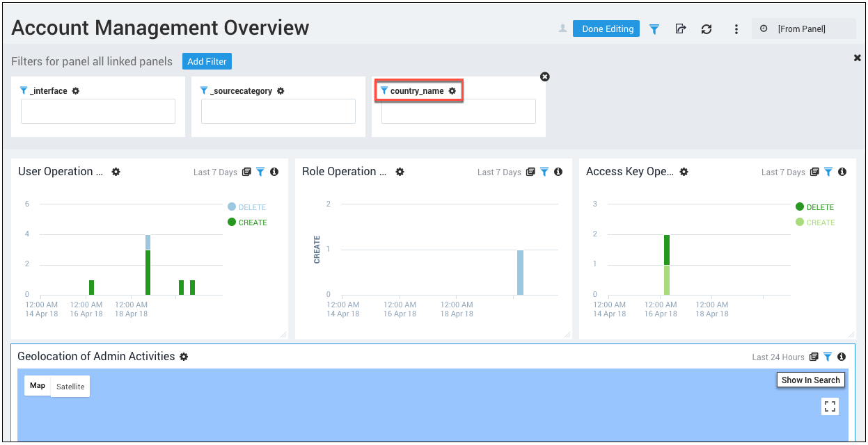
Task: Click the share dashboard icon
Action: click(681, 29)
